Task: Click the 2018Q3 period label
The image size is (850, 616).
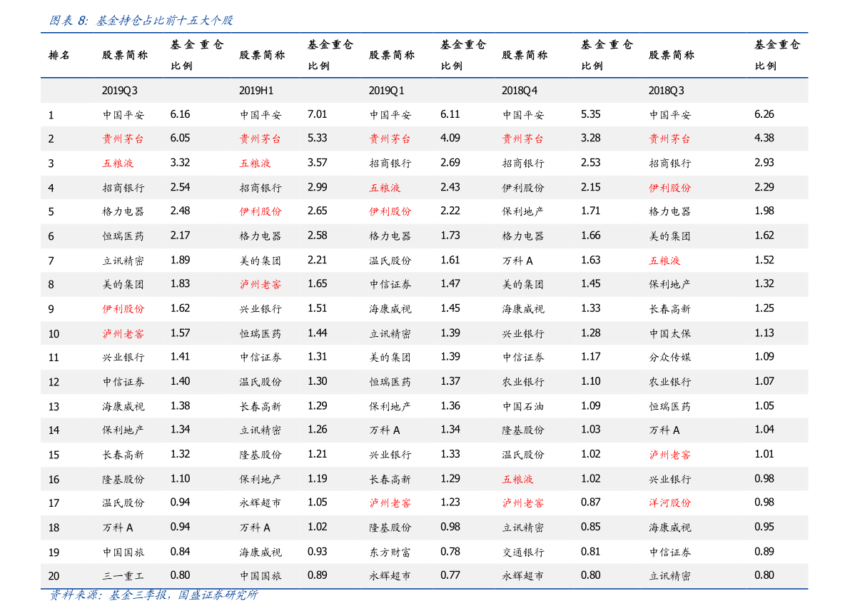Action: [667, 91]
